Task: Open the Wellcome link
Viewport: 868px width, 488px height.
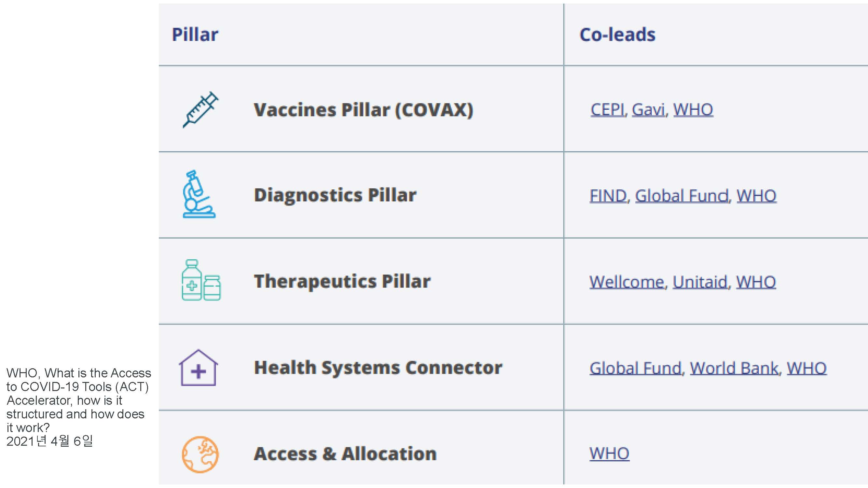Action: [627, 282]
